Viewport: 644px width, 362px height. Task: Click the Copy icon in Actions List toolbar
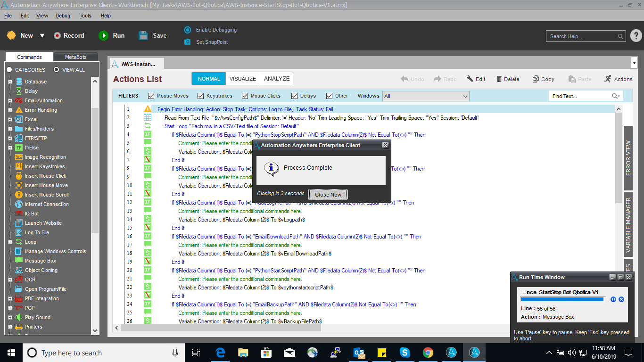pos(536,79)
